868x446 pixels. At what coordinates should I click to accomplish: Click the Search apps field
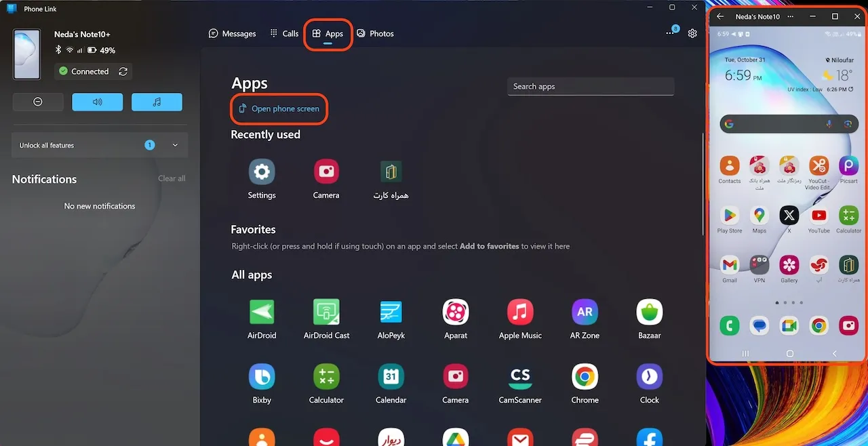(x=591, y=87)
